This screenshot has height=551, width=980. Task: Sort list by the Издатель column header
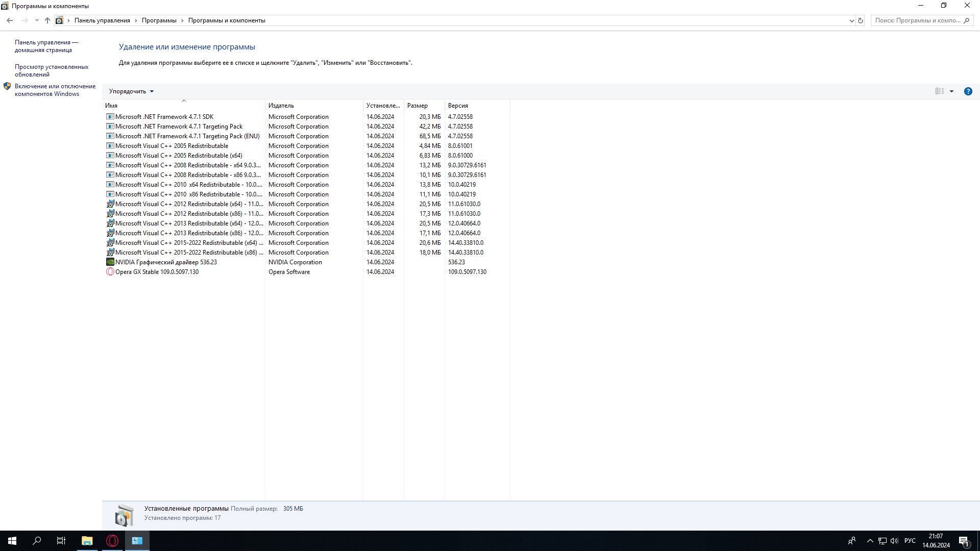point(281,106)
